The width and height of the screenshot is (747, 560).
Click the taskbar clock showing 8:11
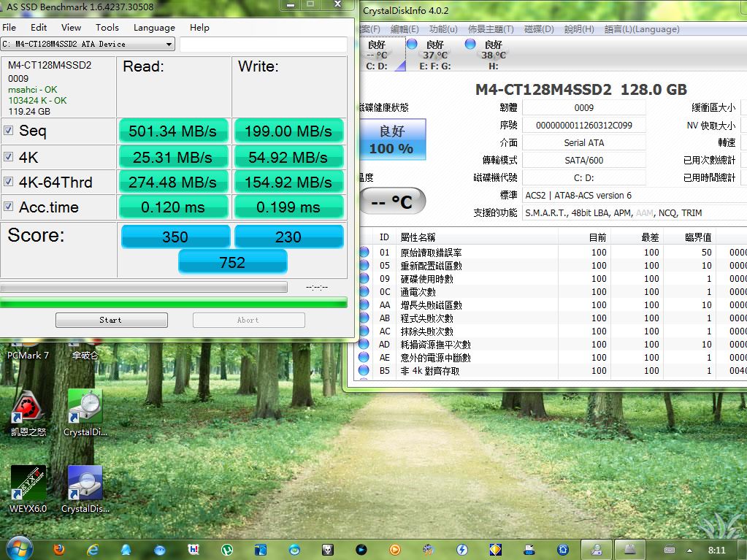click(716, 550)
